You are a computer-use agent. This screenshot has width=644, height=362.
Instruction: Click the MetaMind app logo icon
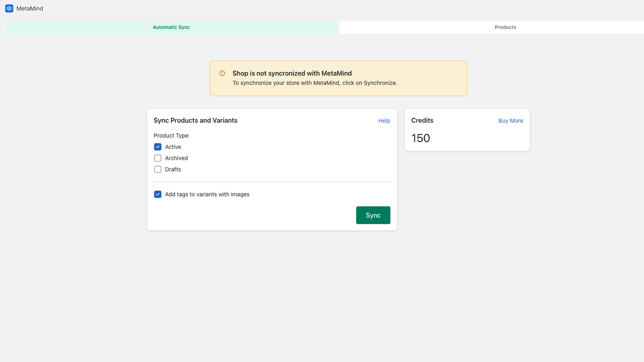click(9, 9)
